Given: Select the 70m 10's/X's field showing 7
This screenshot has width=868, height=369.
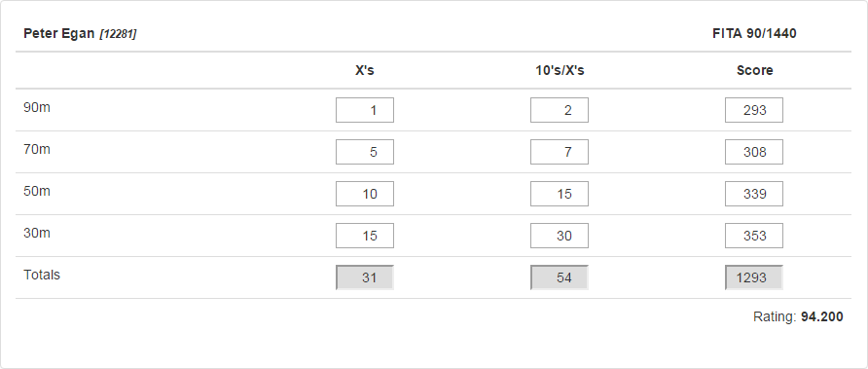Looking at the screenshot, I should [x=560, y=152].
